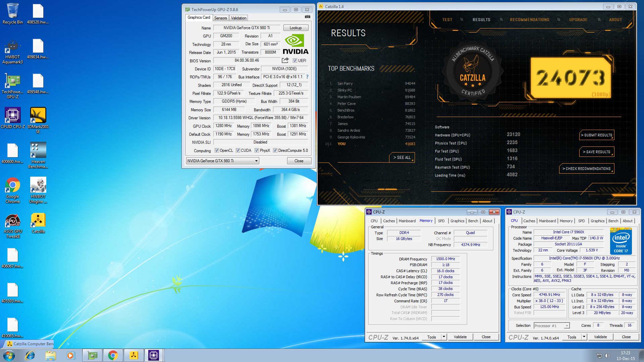The height and width of the screenshot is (362, 644).
Task: Open RECOMMENDATIONS section in Catzilla
Action: (529, 20)
